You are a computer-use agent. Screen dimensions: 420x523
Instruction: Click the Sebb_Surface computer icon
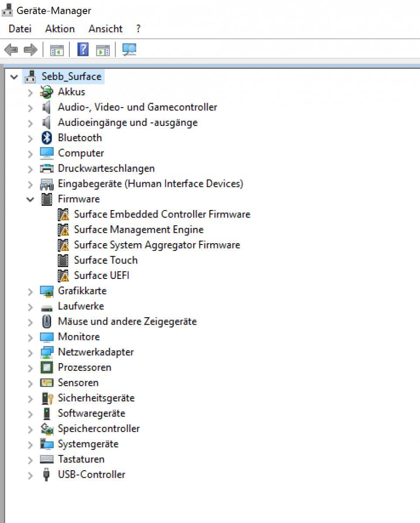31,77
